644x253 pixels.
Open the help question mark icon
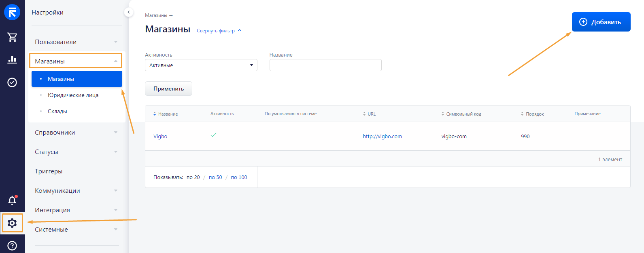12,245
